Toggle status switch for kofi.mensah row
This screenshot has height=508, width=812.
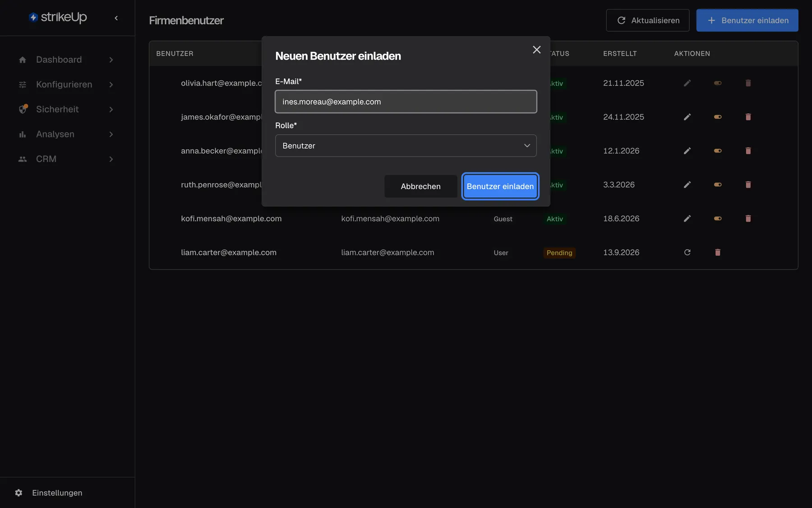718,219
